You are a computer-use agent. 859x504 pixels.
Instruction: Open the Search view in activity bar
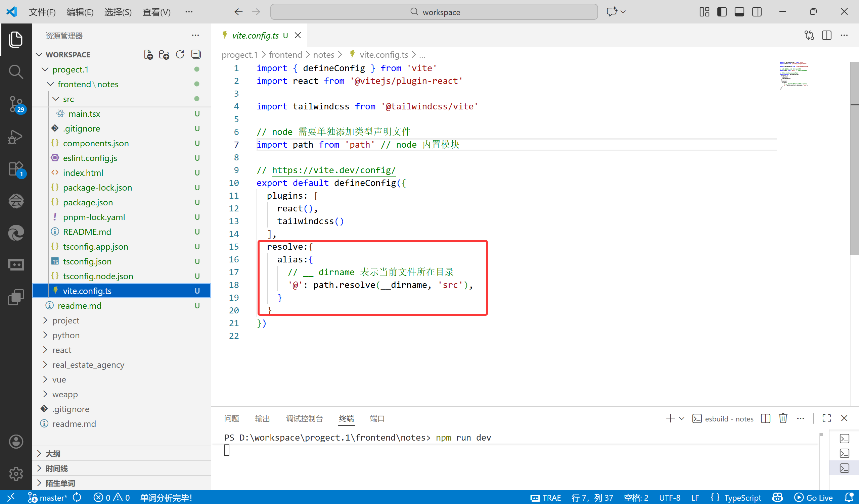pyautogui.click(x=16, y=72)
